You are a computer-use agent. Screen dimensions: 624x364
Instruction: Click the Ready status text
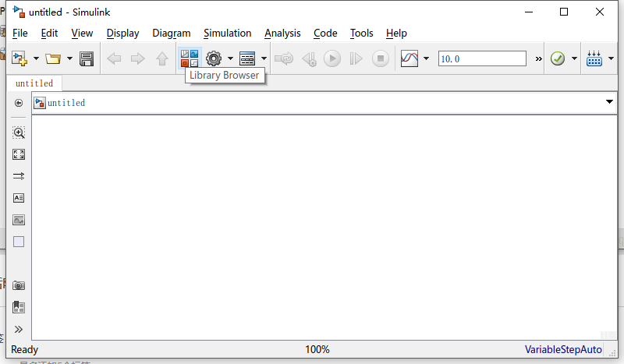25,350
